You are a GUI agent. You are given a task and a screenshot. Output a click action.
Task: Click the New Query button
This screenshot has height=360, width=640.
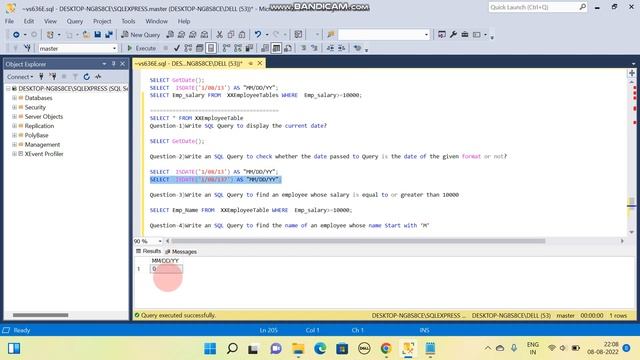tap(140, 35)
